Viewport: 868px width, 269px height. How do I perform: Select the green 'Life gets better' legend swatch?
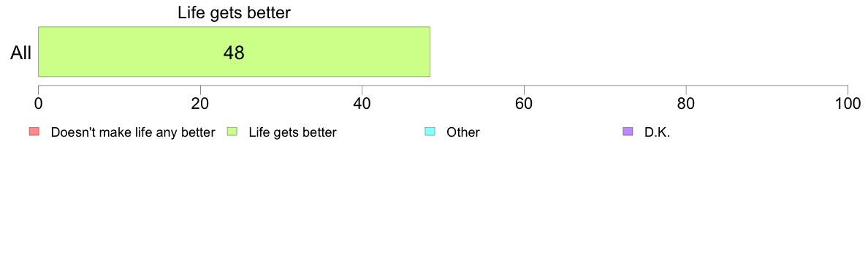232,132
